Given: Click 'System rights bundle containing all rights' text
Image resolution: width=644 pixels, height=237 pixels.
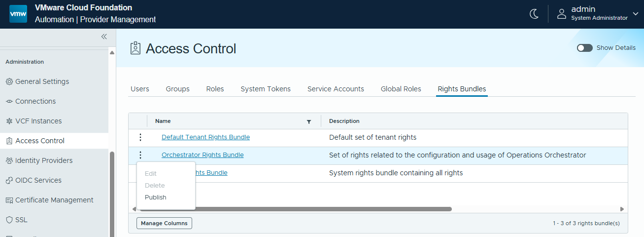Looking at the screenshot, I should [x=396, y=173].
